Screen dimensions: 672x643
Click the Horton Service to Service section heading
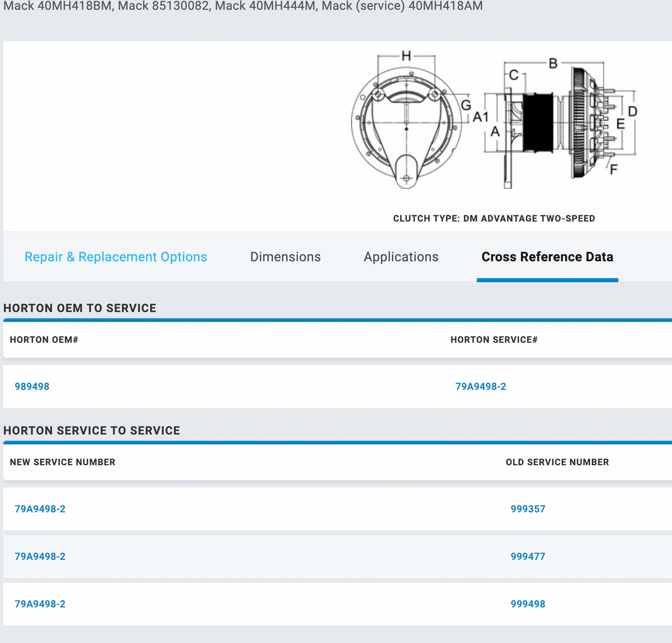click(x=92, y=431)
